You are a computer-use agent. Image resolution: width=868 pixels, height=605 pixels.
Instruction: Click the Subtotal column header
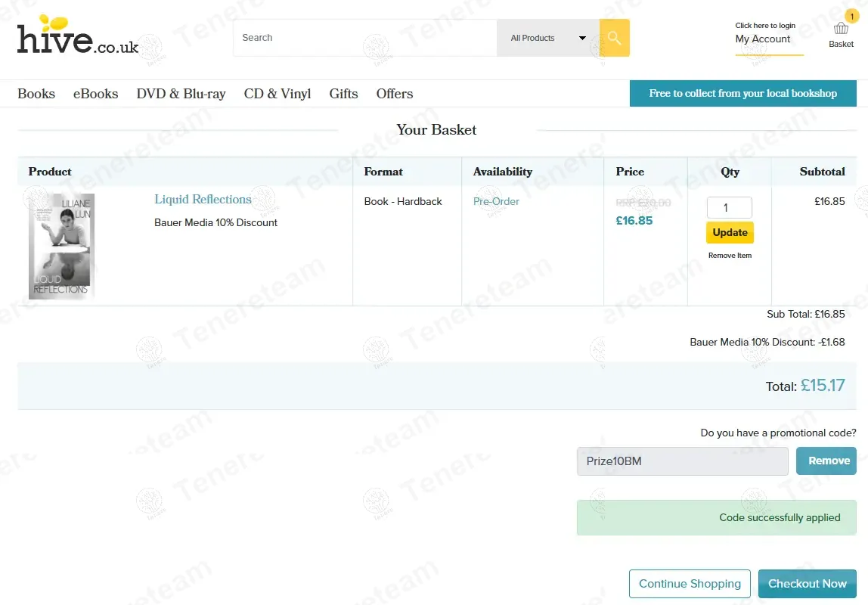(822, 172)
